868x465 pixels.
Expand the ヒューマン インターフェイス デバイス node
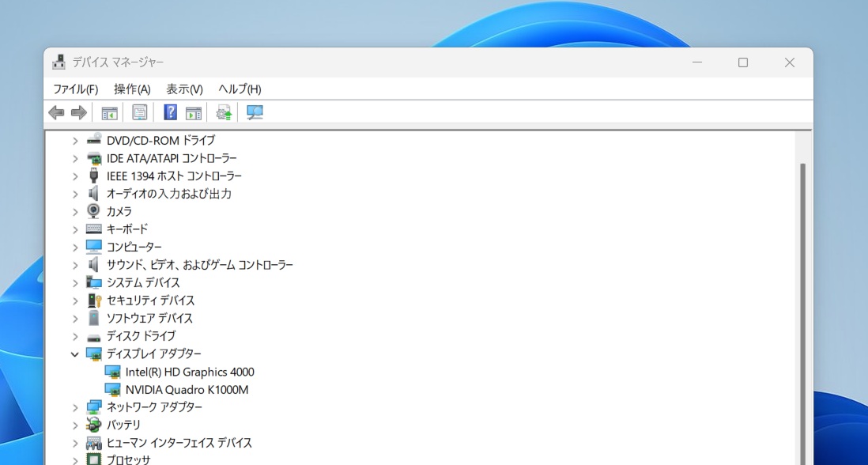[75, 444]
